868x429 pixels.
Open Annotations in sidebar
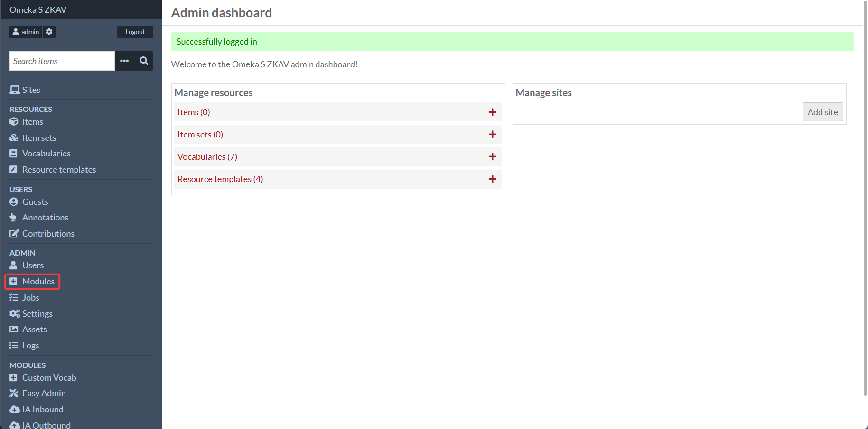point(46,218)
